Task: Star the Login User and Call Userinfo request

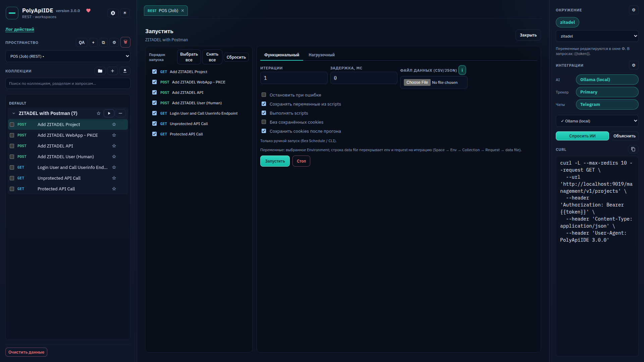Action: click(114, 168)
